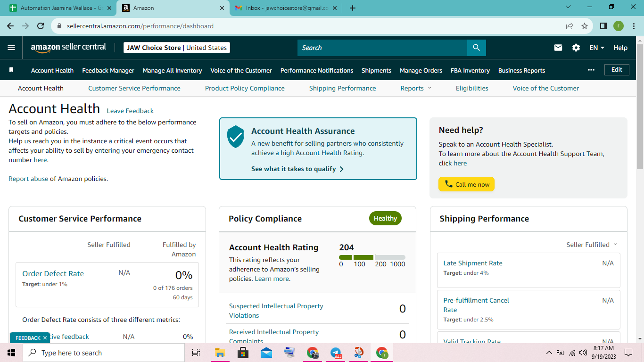Click the Account Health Assurance shield icon
The image size is (644, 362).
pyautogui.click(x=236, y=137)
